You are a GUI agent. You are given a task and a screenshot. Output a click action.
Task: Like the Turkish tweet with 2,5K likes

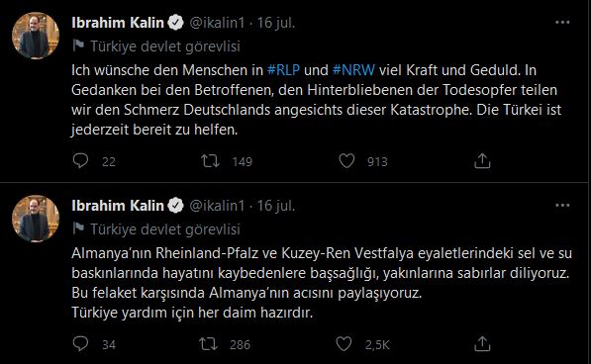[x=344, y=344]
